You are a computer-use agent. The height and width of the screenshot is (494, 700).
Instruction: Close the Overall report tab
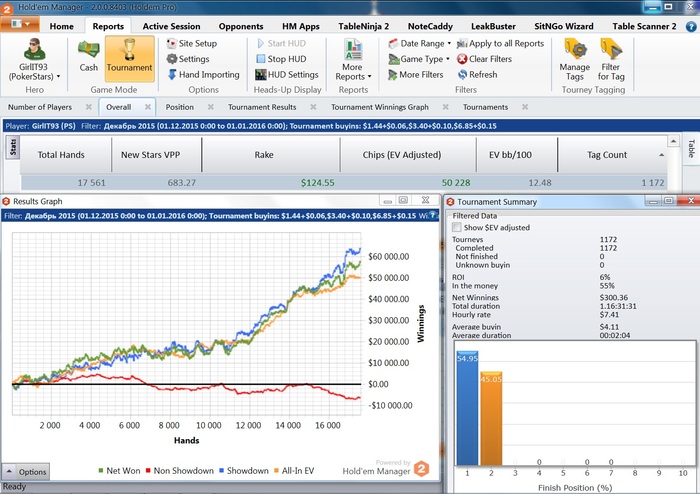148,107
